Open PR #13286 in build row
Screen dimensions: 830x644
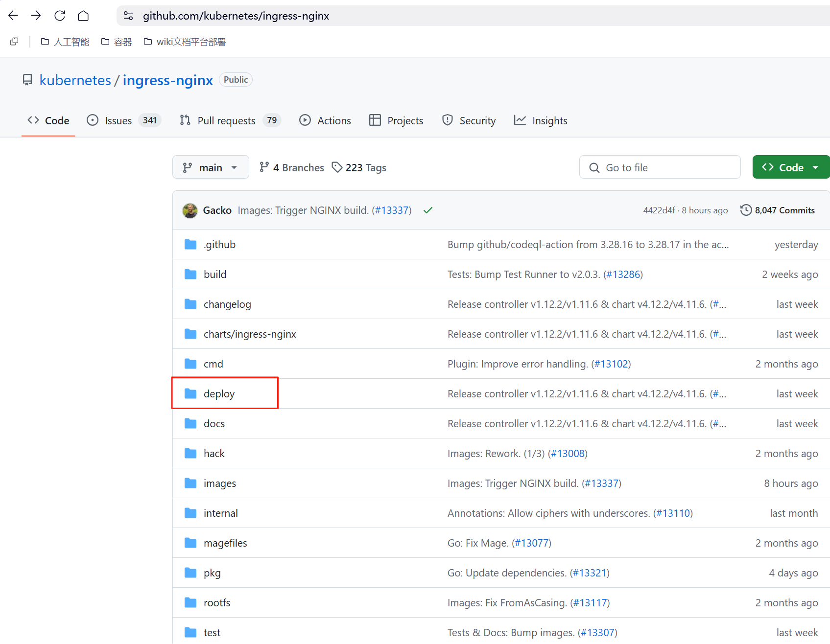(623, 274)
